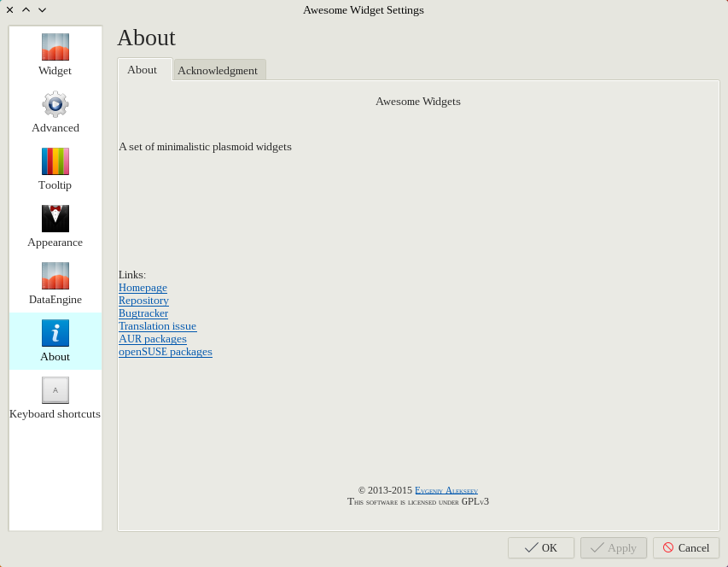Image resolution: width=728 pixels, height=567 pixels.
Task: Open the Repository link
Action: 143,301
